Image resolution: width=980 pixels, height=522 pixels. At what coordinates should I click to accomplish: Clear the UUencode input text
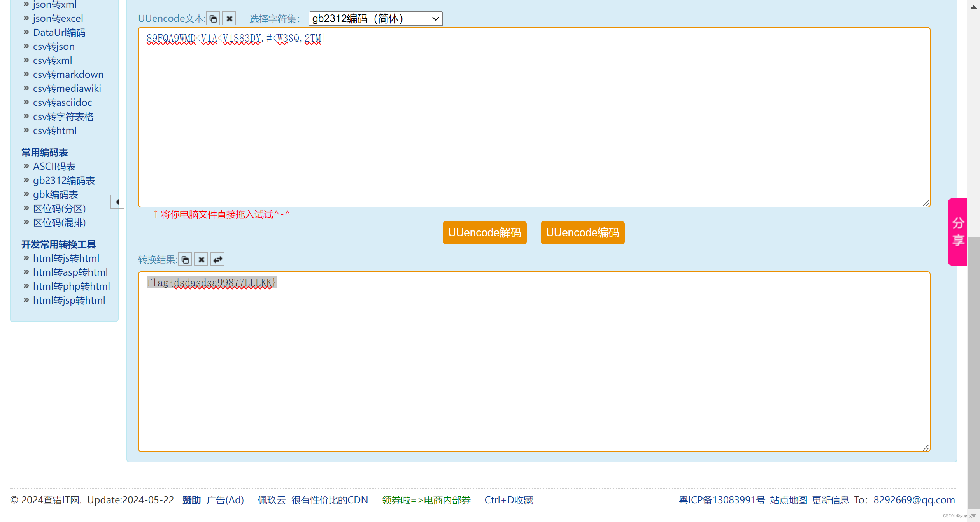(x=229, y=18)
